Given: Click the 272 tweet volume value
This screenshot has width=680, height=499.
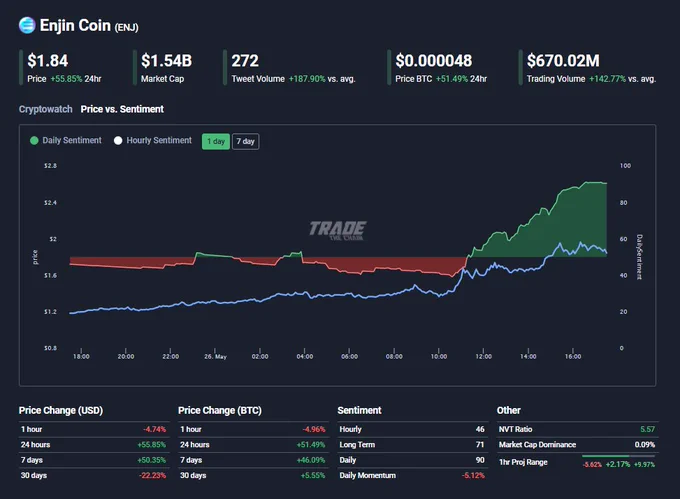Looking at the screenshot, I should pyautogui.click(x=245, y=61).
